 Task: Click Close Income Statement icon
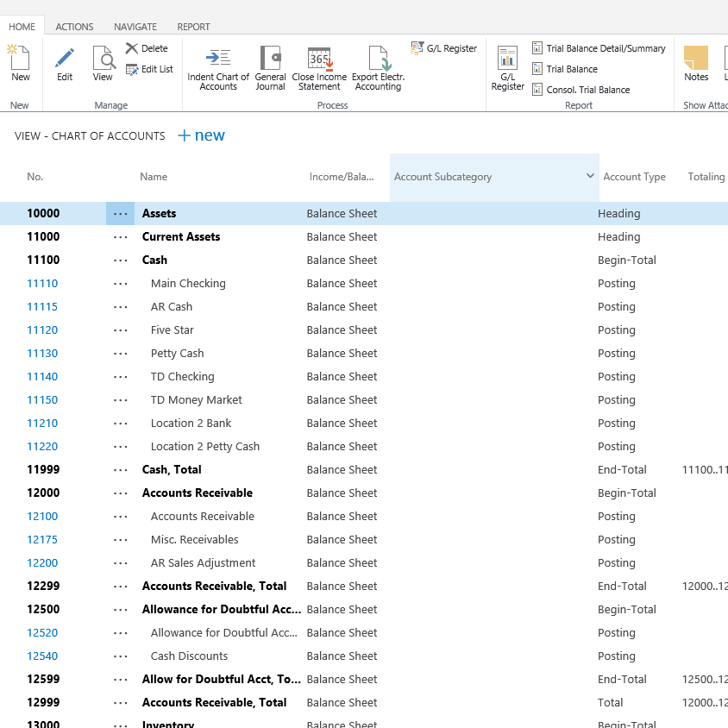(x=319, y=59)
